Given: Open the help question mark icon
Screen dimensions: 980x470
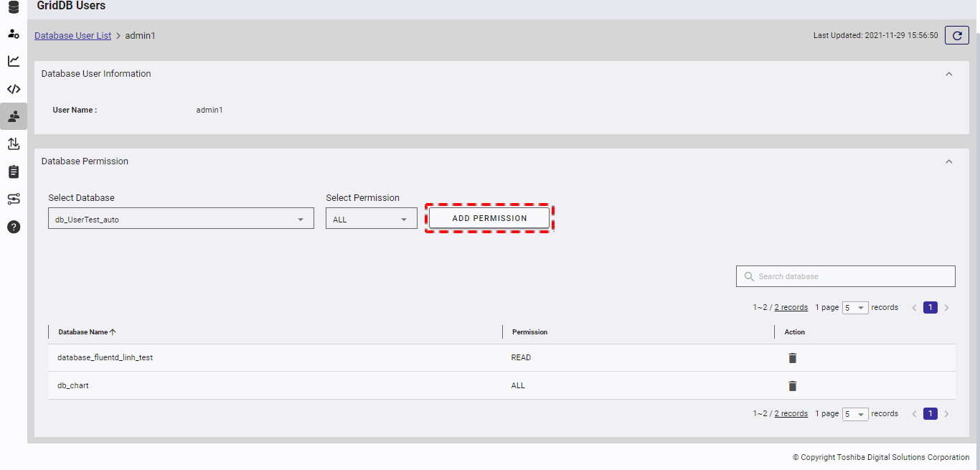Looking at the screenshot, I should pyautogui.click(x=14, y=227).
